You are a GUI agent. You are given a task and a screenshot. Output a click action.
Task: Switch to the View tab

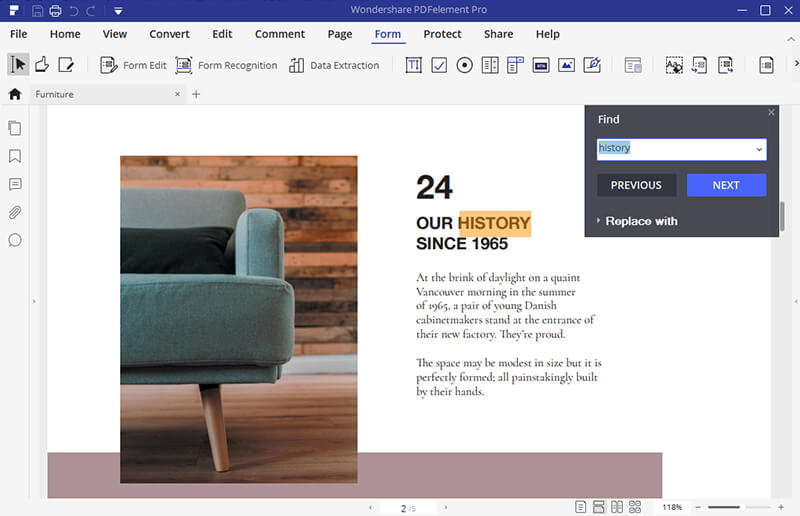pyautogui.click(x=115, y=34)
